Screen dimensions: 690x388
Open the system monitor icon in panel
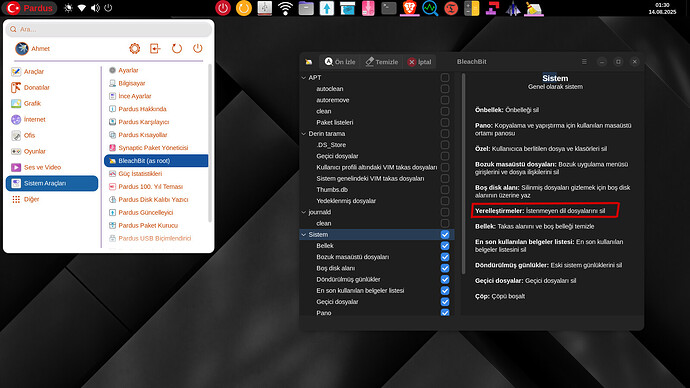click(x=430, y=8)
